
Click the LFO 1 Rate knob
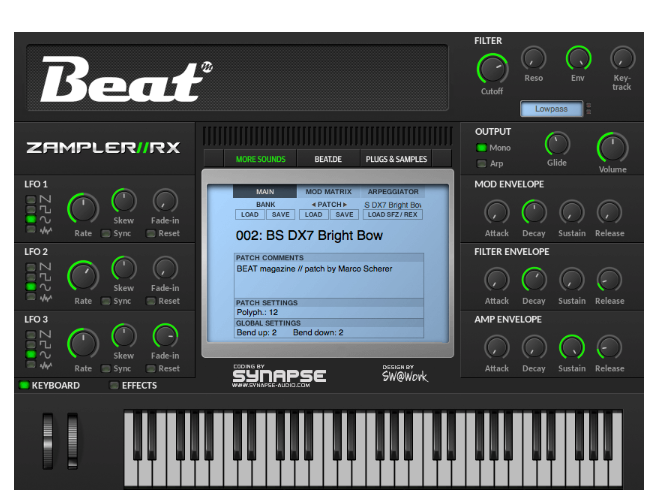pyautogui.click(x=83, y=209)
